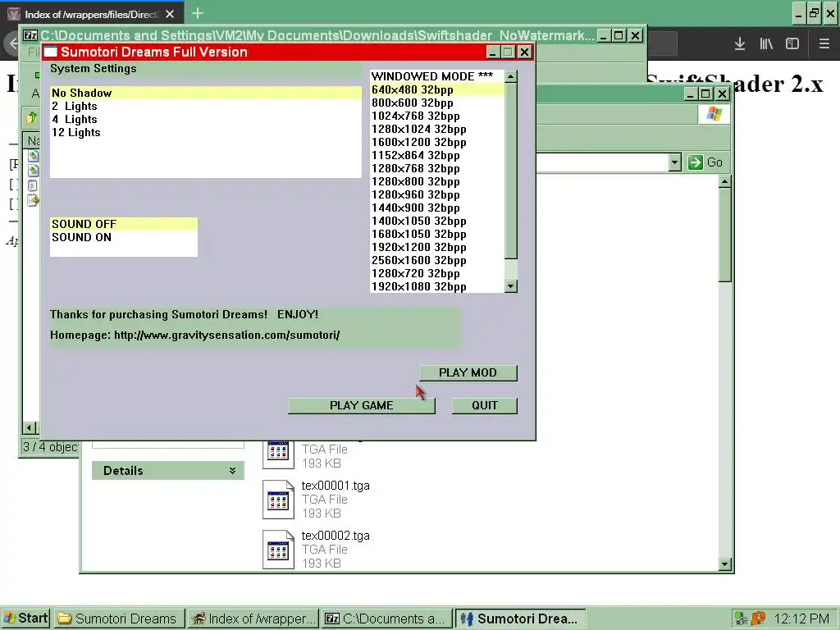Click the QUIT button
This screenshot has height=630, width=840.
point(485,405)
